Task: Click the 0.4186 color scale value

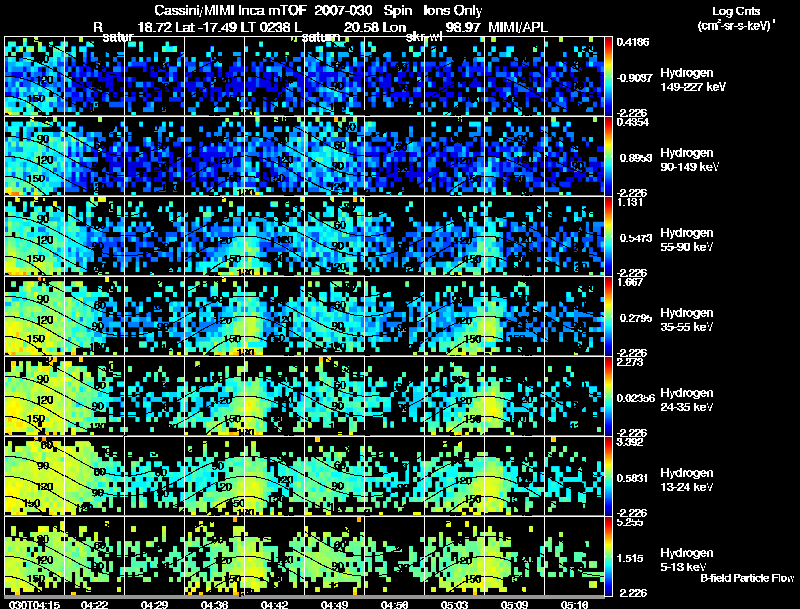Action: pyautogui.click(x=633, y=42)
